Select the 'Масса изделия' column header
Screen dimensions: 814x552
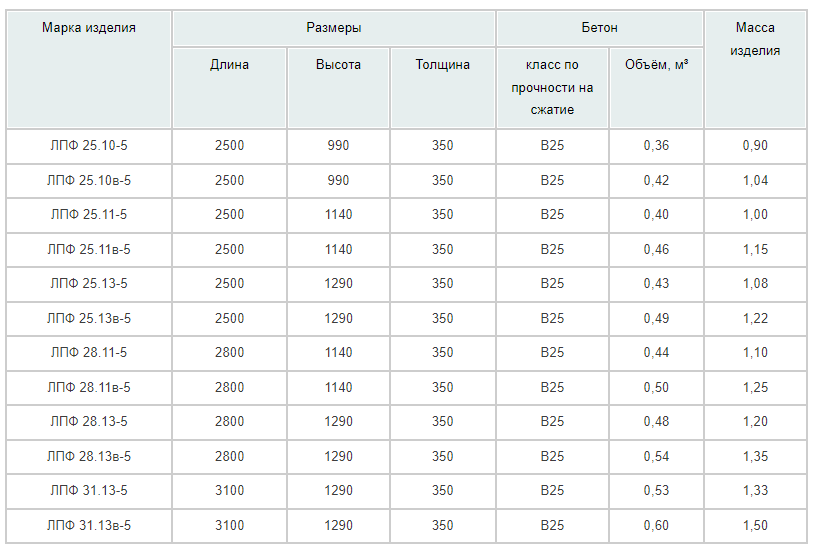coord(755,39)
